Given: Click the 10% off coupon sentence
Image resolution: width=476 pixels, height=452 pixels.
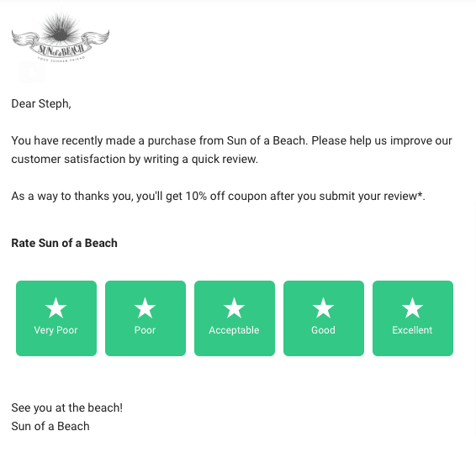Looking at the screenshot, I should (219, 197).
